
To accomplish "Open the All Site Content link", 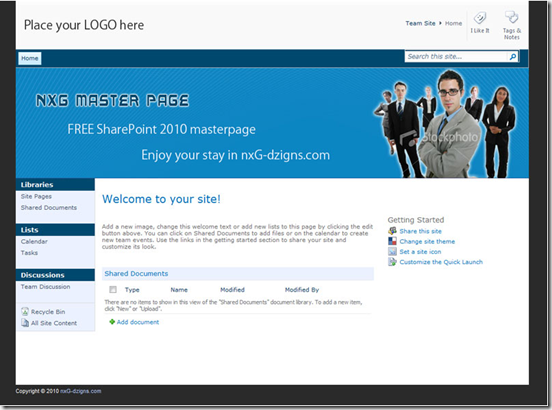I will [x=54, y=323].
